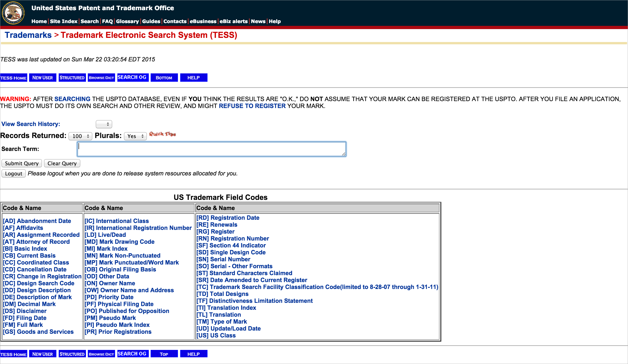Image resolution: width=628 pixels, height=364 pixels.
Task: Select [AD] Abandonment Date field code
Action: pos(37,221)
